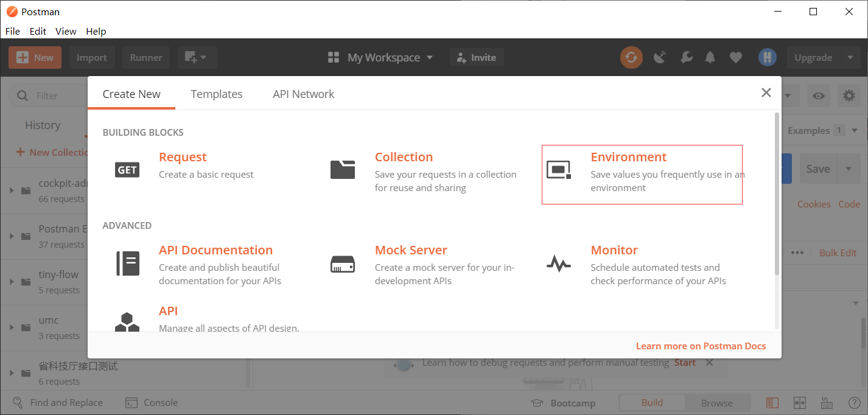Open keyboard shortcuts icon
The height and width of the screenshot is (415, 868).
point(827,403)
